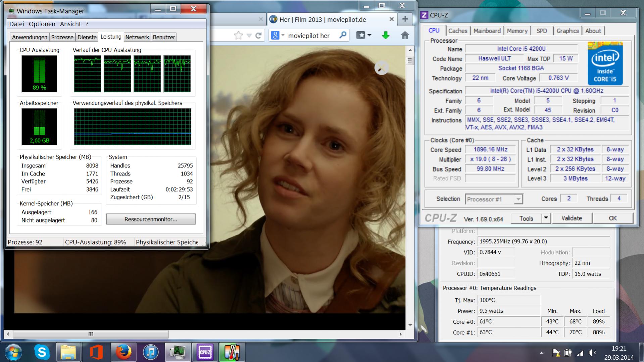
Task: Select the Leistung tab
Action: click(x=111, y=37)
